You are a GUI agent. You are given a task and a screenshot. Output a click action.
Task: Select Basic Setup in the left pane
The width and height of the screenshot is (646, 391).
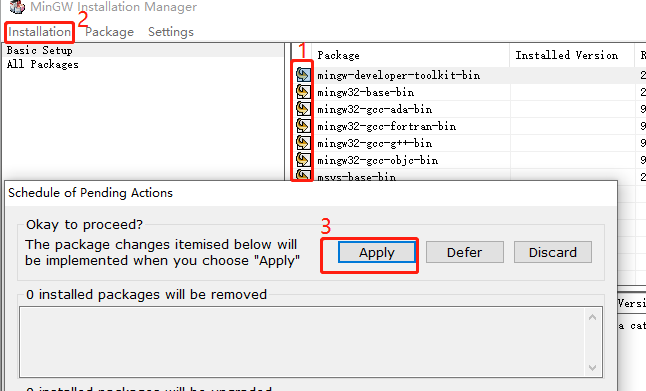pos(40,50)
